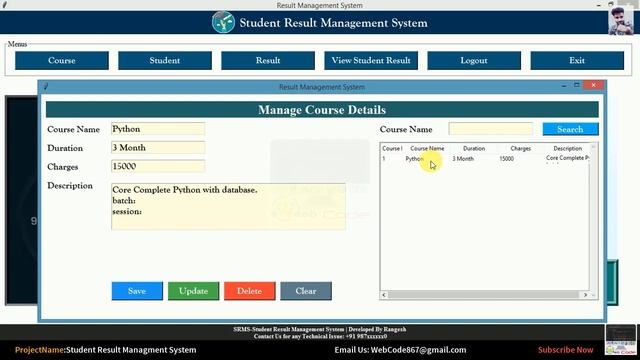The width and height of the screenshot is (640, 360).
Task: Minimize the main Result Management System window
Action: coord(598,5)
